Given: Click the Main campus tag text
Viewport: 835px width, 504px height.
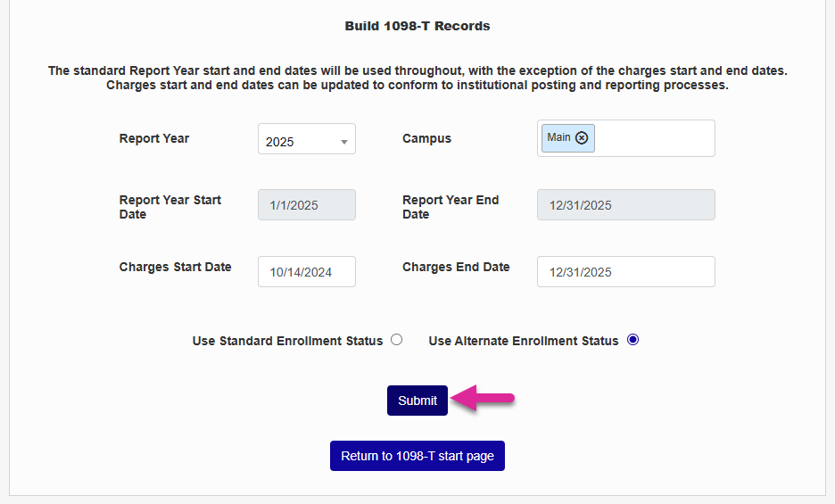Looking at the screenshot, I should point(558,137).
